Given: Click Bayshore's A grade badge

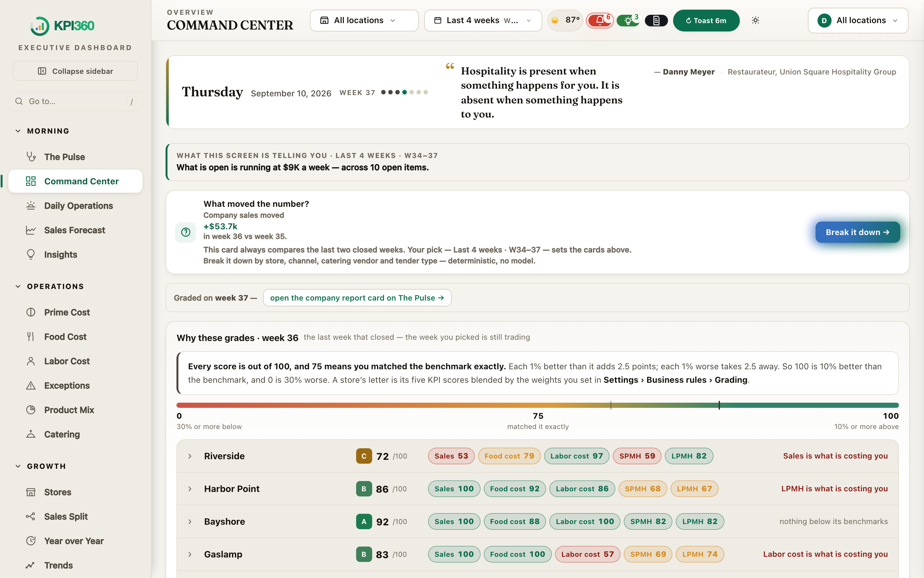Looking at the screenshot, I should tap(364, 521).
